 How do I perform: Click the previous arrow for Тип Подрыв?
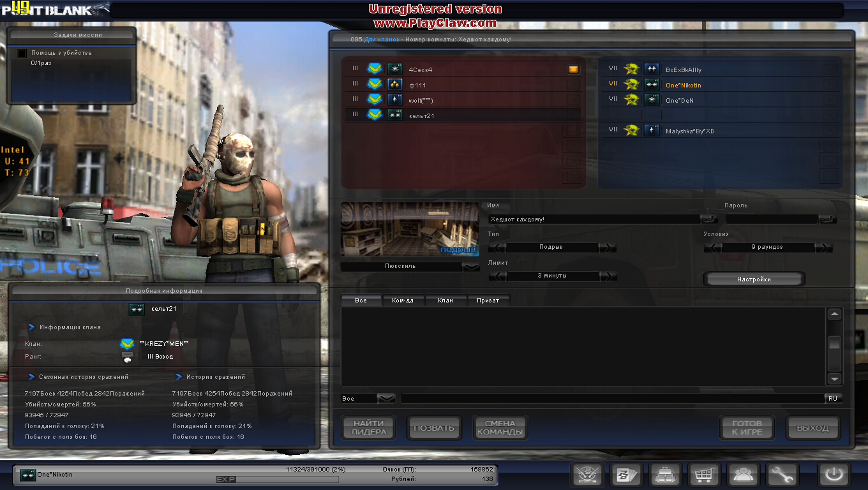[497, 248]
